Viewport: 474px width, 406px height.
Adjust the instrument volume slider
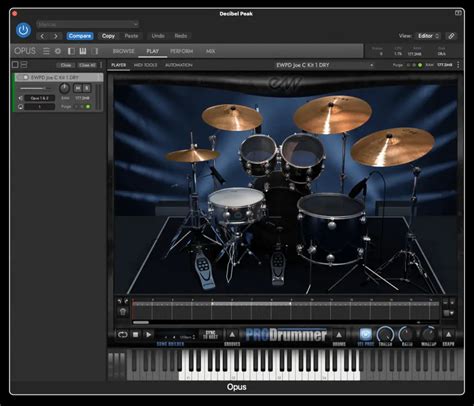pos(35,88)
